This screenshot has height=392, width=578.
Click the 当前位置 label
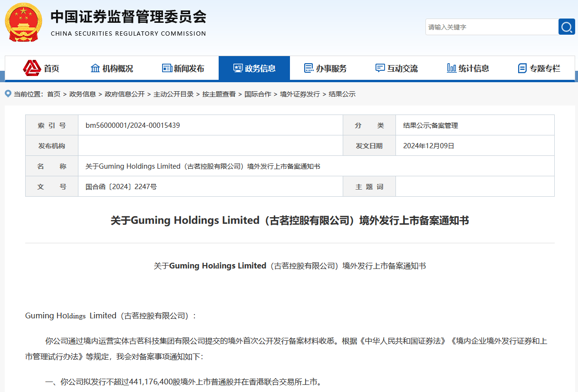point(29,94)
